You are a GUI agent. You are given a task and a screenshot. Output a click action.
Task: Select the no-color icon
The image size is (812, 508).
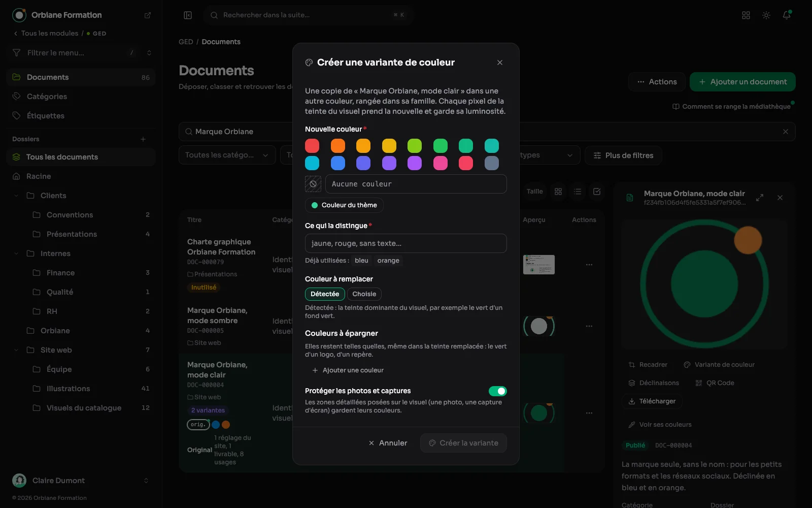(x=313, y=184)
